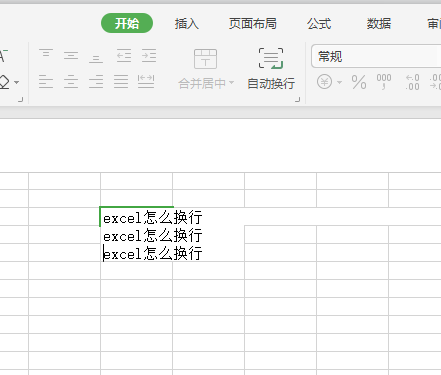Click the distributed alignment icon
This screenshot has height=375, width=441.
[x=146, y=82]
